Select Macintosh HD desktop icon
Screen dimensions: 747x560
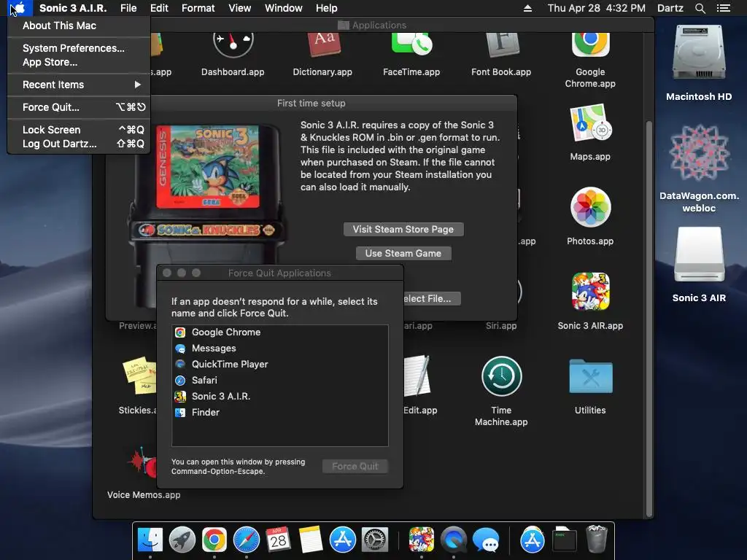[x=699, y=53]
